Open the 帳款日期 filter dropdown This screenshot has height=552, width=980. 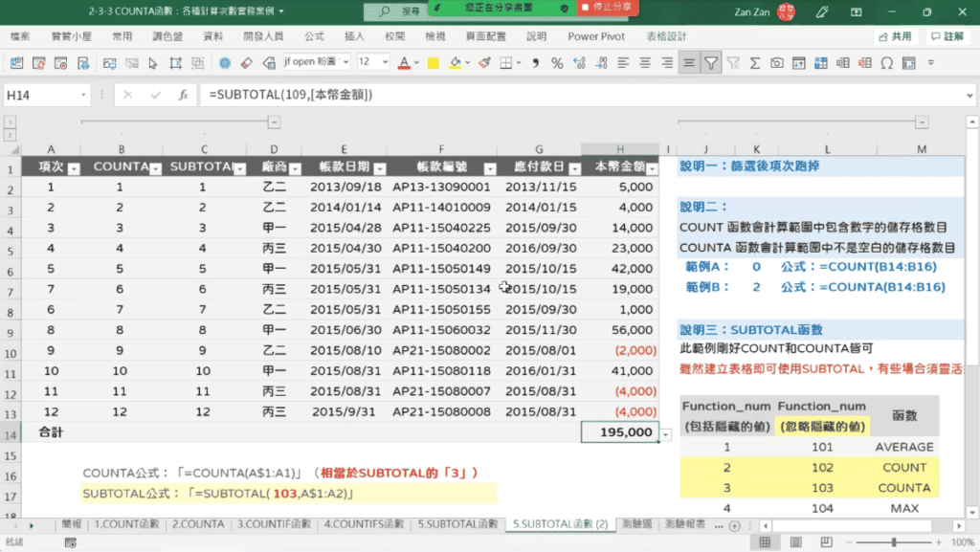379,168
